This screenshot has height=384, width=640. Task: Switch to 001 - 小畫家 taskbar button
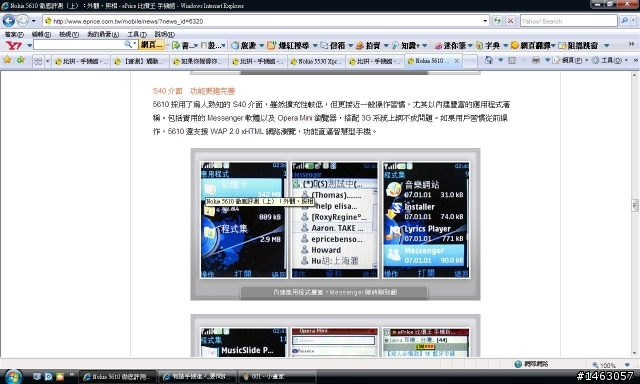pyautogui.click(x=277, y=377)
